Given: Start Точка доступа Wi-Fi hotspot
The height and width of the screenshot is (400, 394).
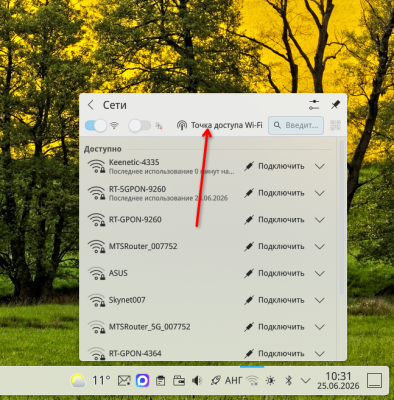Looking at the screenshot, I should 219,125.
